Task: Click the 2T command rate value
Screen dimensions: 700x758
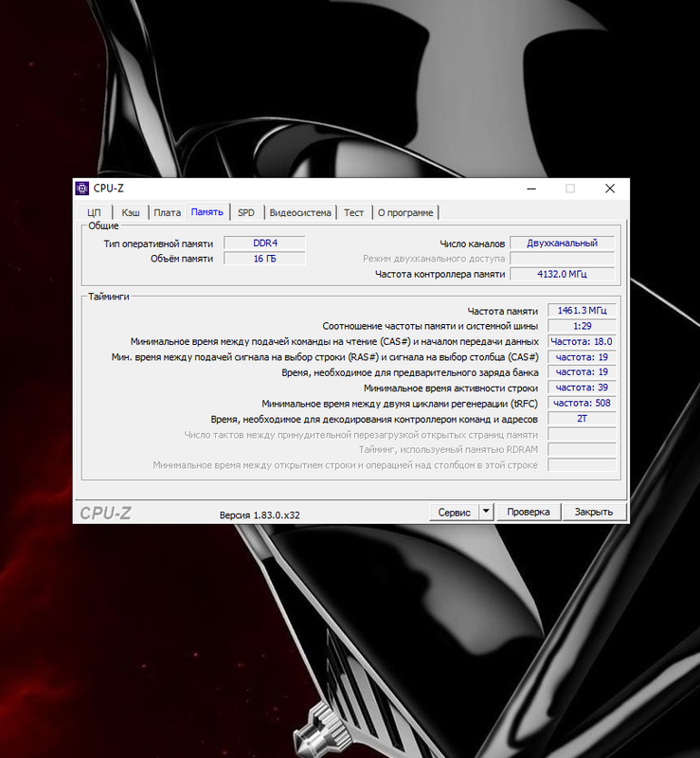Action: [582, 419]
